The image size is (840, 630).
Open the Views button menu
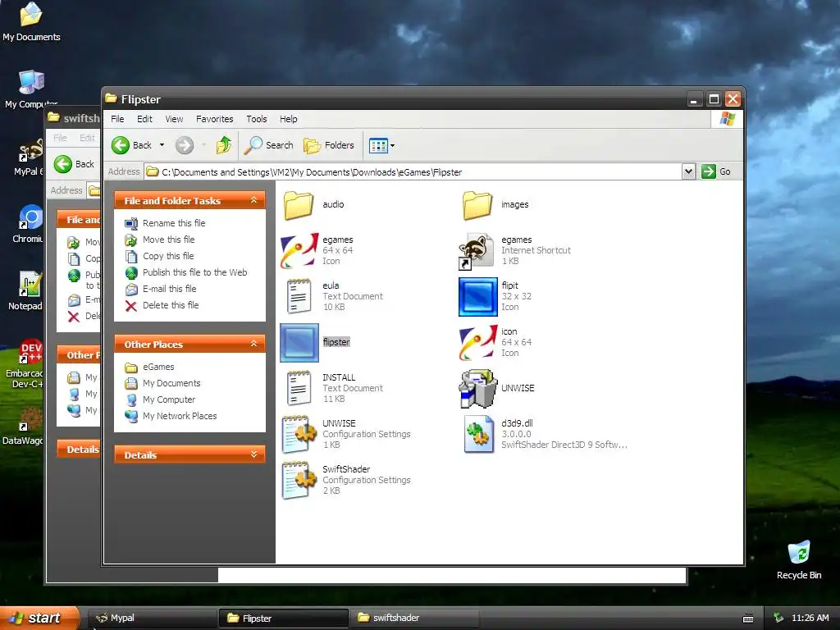tap(381, 145)
